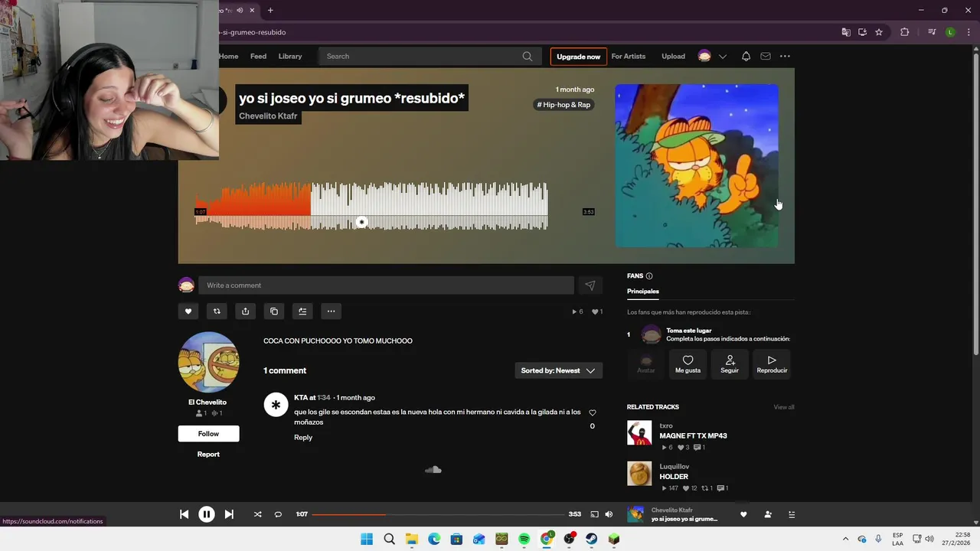980x551 pixels.
Task: Open the track's three-dot more options
Action: coord(331,311)
